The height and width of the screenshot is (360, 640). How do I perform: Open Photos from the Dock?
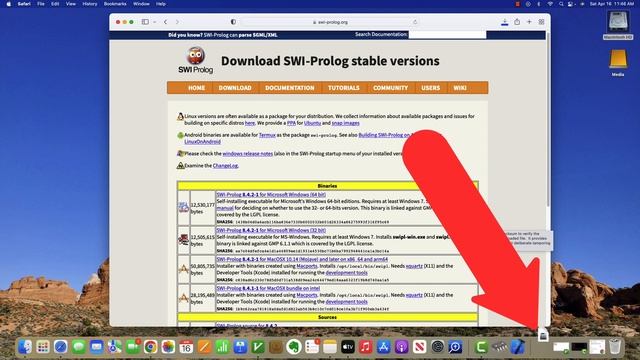(x=168, y=347)
